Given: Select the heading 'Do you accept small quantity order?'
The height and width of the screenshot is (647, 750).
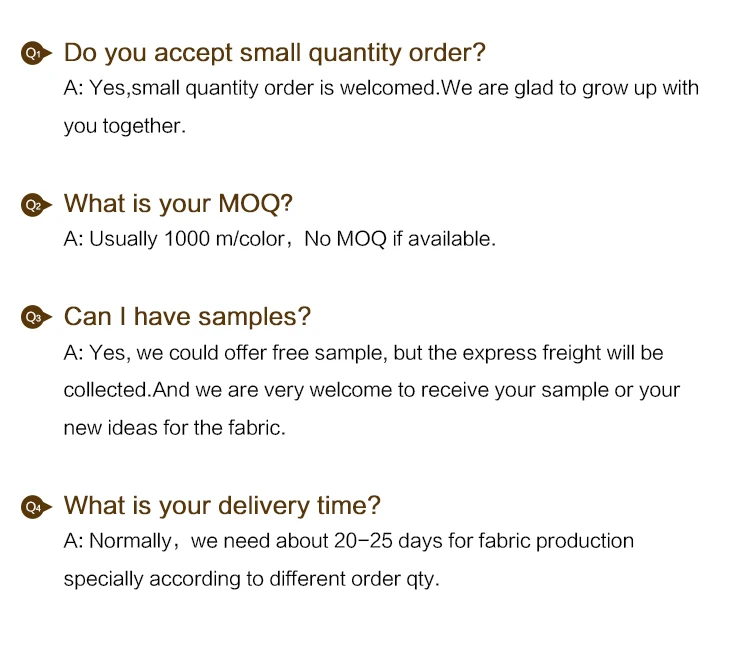Looking at the screenshot, I should click(275, 53).
